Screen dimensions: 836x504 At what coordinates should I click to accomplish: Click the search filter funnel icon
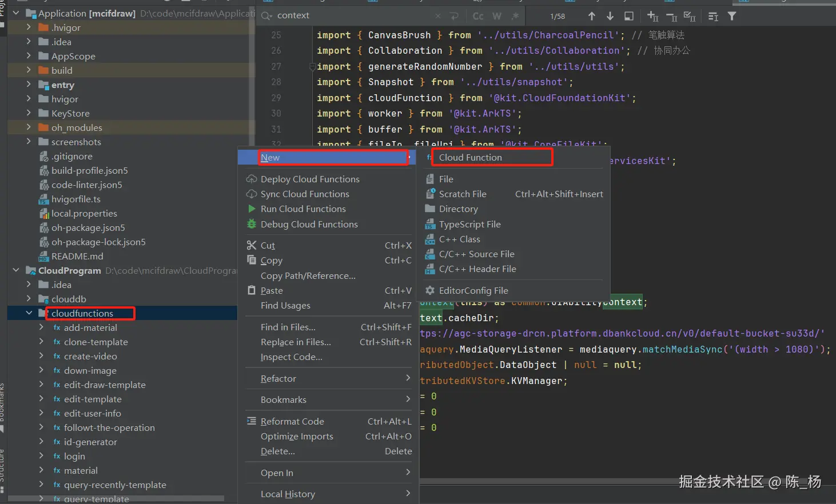click(x=732, y=16)
